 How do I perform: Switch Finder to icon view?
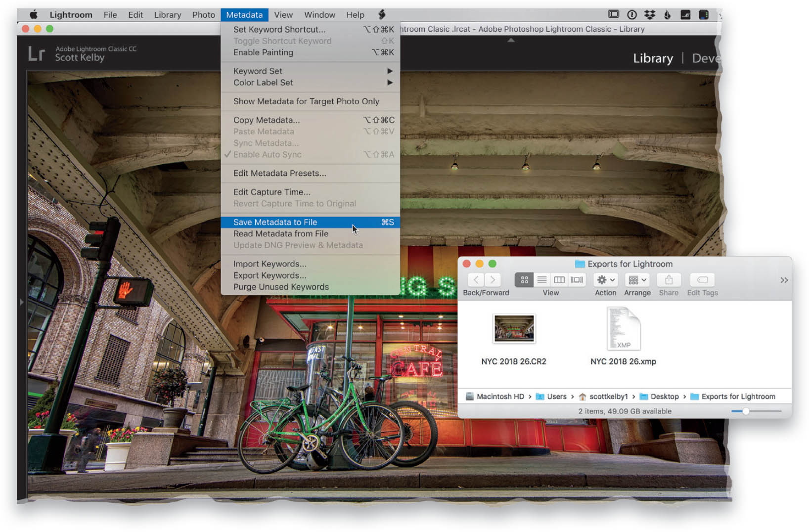(x=524, y=280)
